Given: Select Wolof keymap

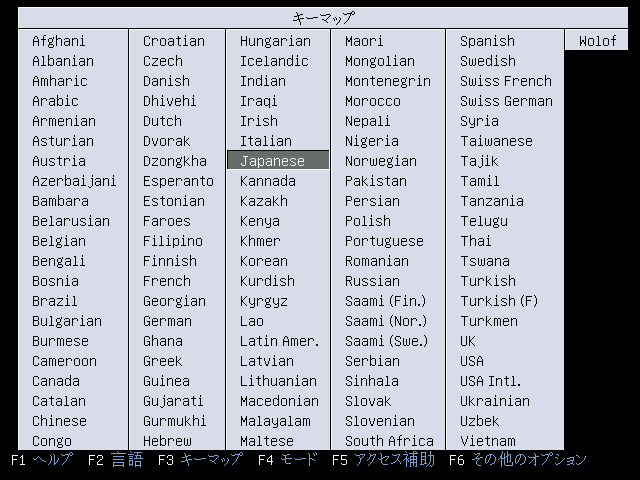Looking at the screenshot, I should [x=598, y=41].
